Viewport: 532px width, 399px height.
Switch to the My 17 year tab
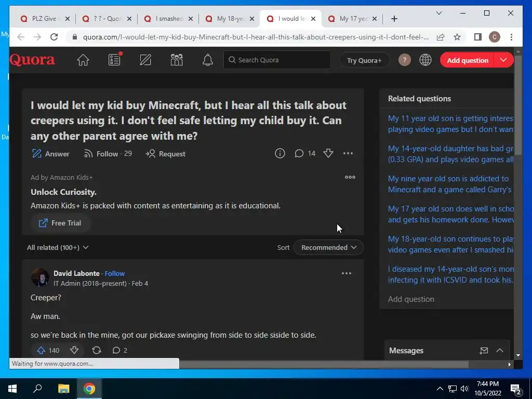[352, 19]
